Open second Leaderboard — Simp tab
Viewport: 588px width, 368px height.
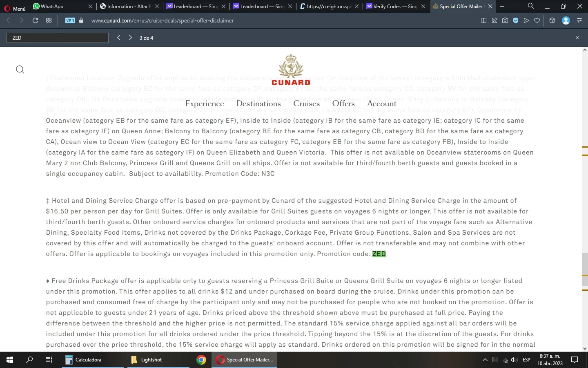pyautogui.click(x=262, y=7)
